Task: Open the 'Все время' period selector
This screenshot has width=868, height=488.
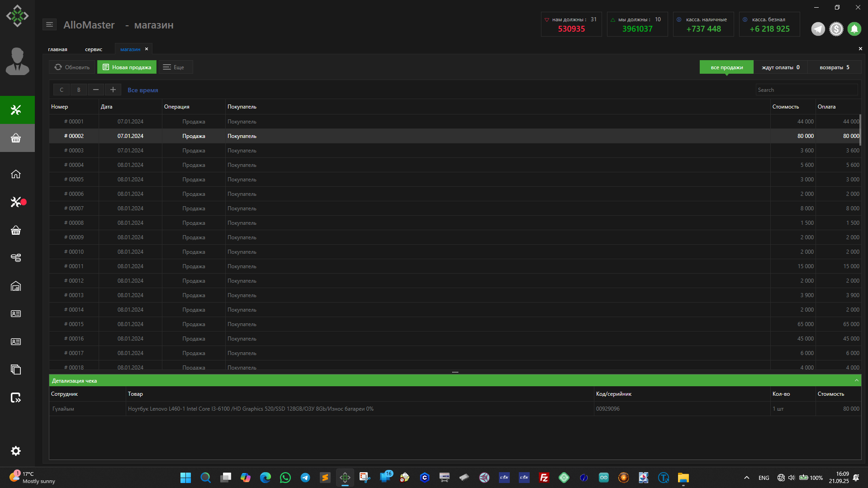Action: [142, 90]
